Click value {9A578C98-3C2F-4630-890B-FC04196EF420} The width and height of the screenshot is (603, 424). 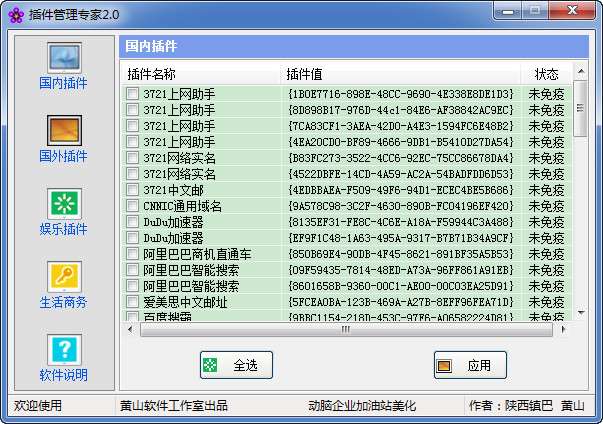[x=401, y=206]
